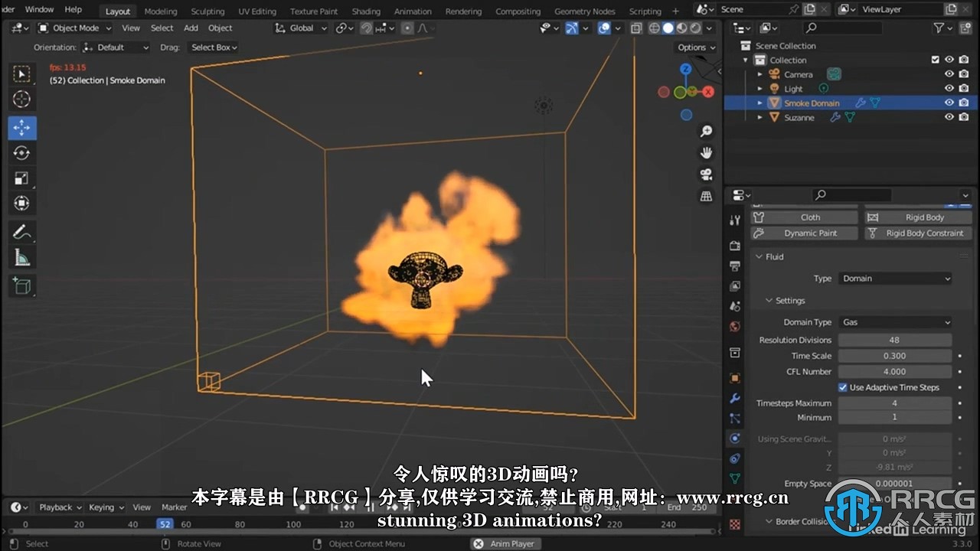The width and height of the screenshot is (980, 551).
Task: Toggle X-ray display in viewport header
Action: 636,28
